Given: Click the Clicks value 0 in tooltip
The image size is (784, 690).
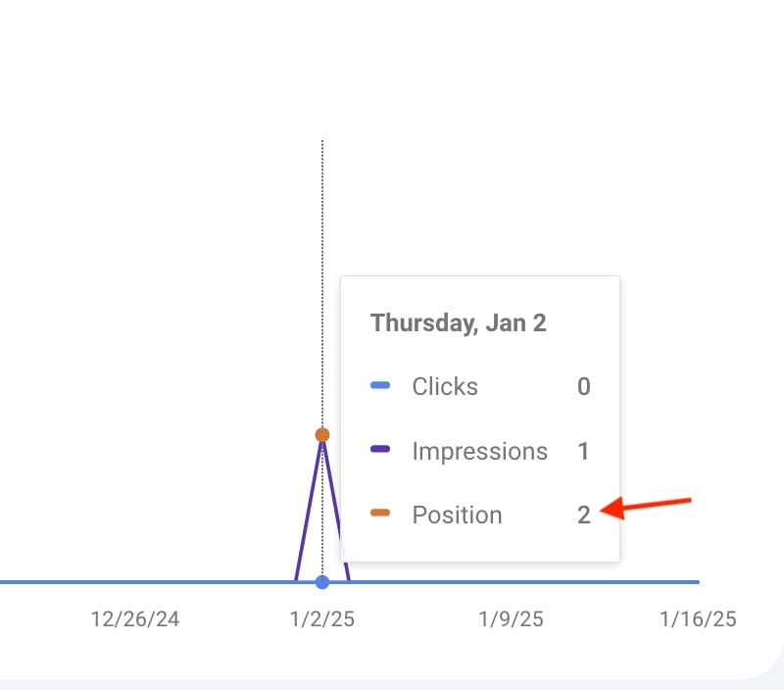Looking at the screenshot, I should tap(584, 386).
